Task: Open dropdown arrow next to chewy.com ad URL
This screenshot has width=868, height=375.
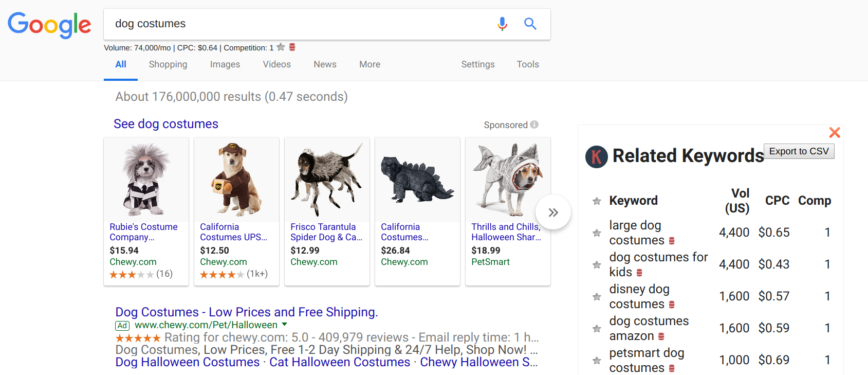Action: pyautogui.click(x=285, y=325)
